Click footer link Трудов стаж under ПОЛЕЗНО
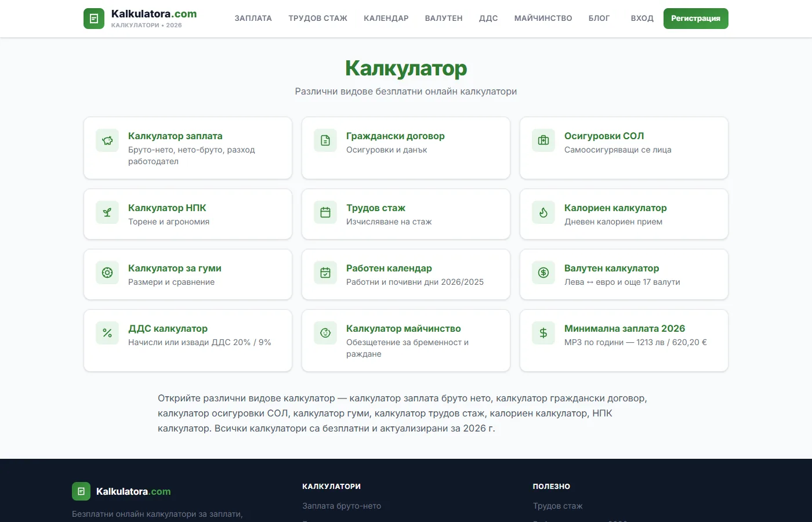Viewport: 812px width, 522px height. pos(557,506)
